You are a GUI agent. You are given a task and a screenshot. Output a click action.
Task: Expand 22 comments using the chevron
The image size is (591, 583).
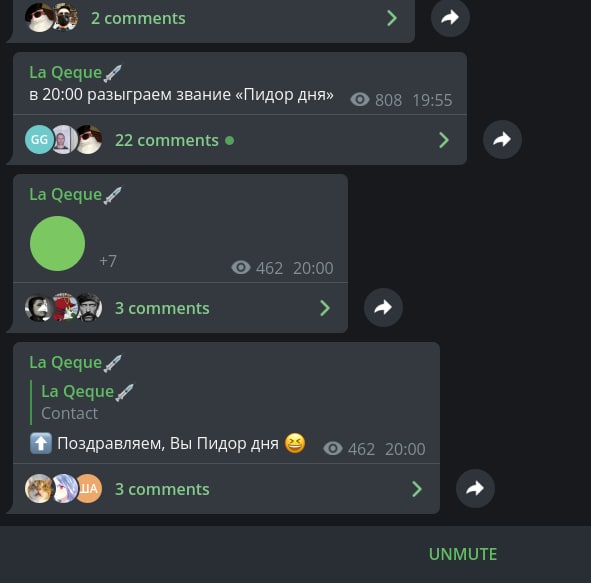(444, 140)
